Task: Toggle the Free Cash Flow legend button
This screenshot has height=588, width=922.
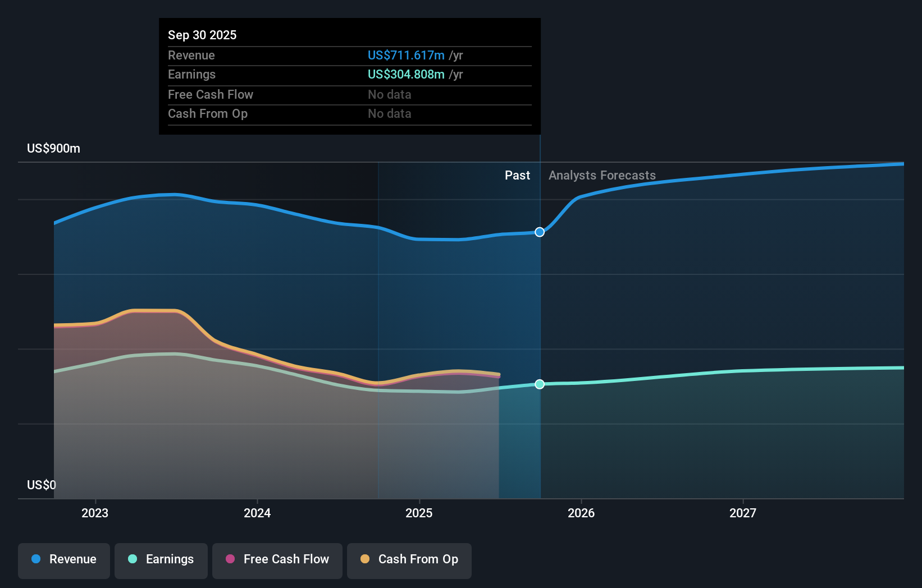Action: (277, 560)
